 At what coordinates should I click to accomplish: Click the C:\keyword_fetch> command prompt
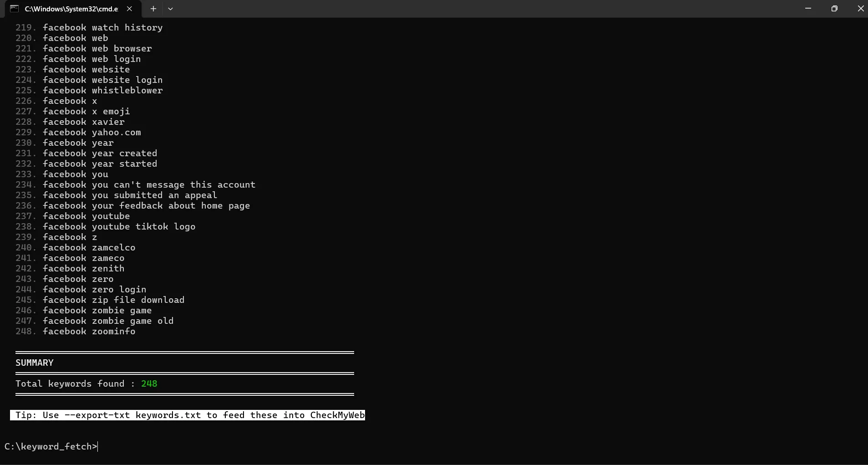51,447
